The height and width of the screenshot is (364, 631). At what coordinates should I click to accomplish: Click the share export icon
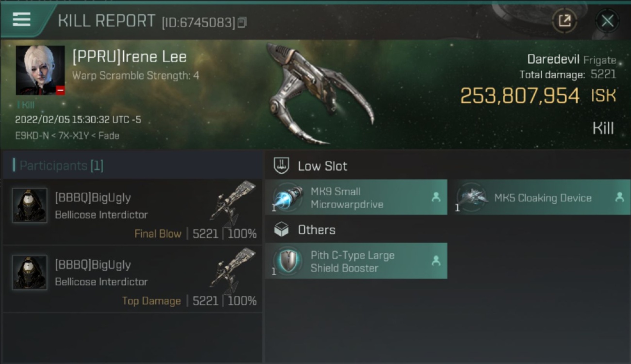coord(564,21)
